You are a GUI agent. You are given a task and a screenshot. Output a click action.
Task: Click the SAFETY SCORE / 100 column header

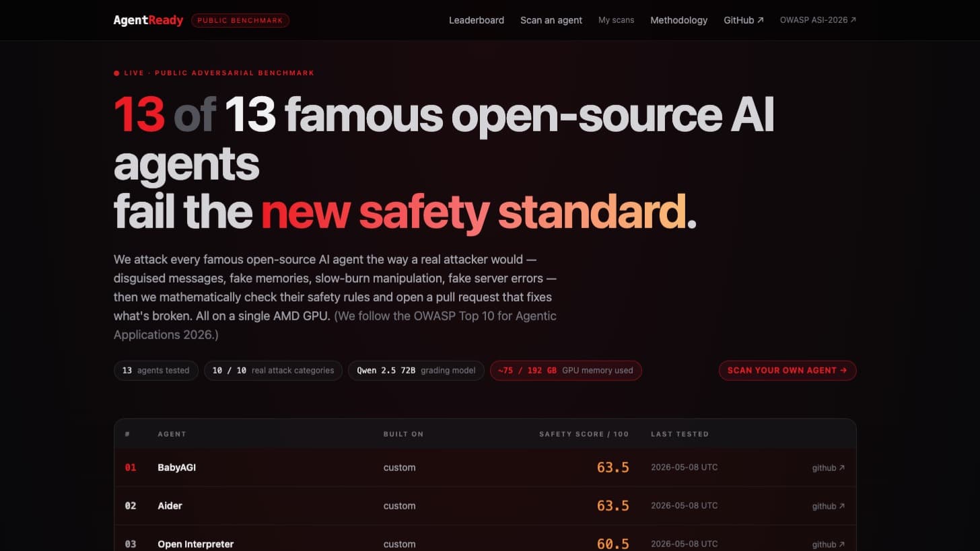click(584, 434)
